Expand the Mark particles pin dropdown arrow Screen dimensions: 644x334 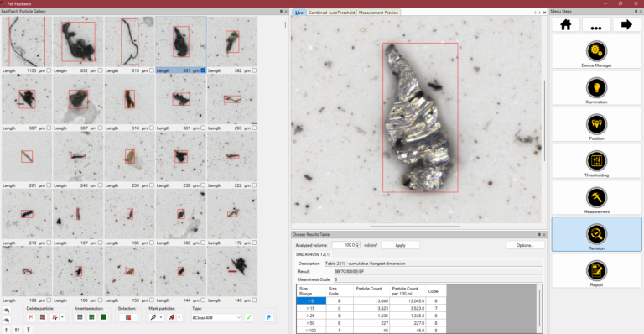[161, 317]
